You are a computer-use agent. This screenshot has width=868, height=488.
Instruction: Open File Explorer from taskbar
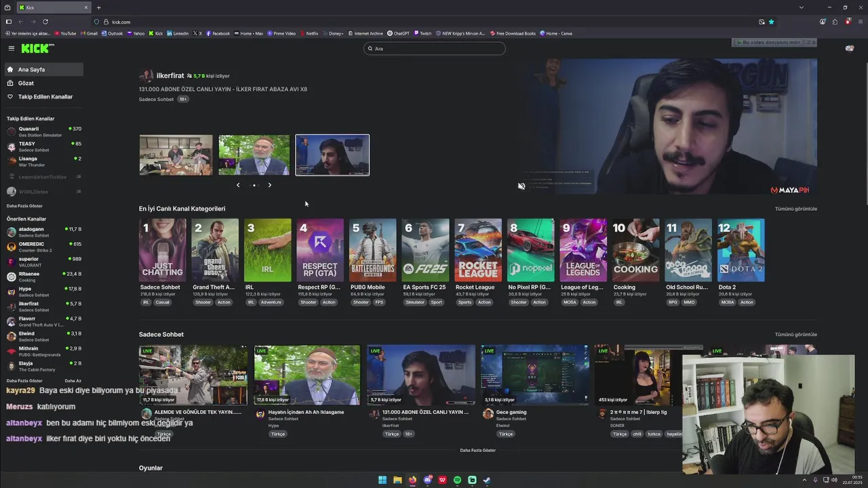397,480
